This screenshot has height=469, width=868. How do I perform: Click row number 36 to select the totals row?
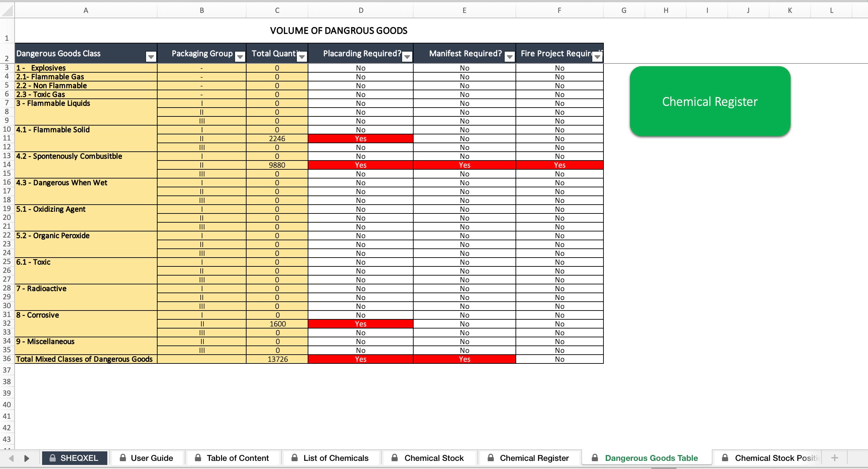pyautogui.click(x=6, y=359)
